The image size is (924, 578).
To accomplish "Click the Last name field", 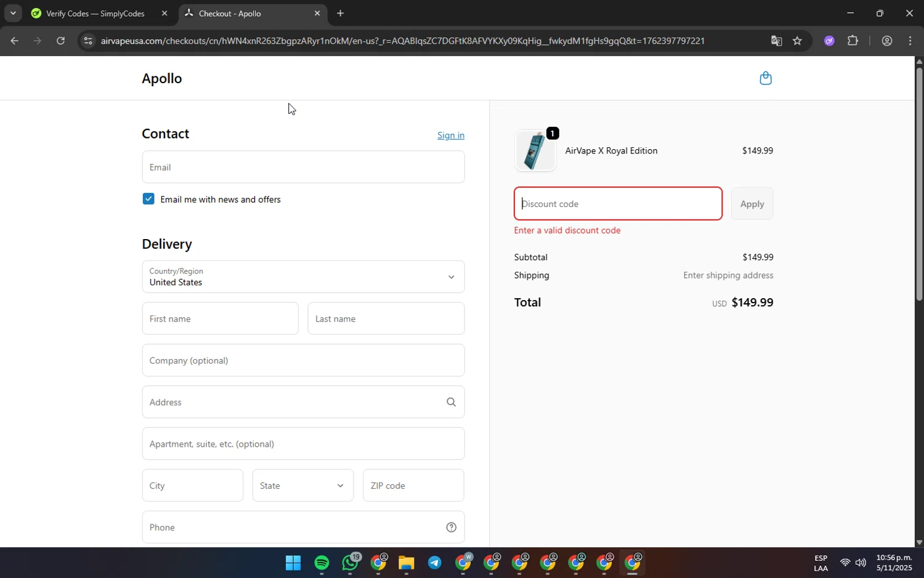I will pyautogui.click(x=386, y=319).
